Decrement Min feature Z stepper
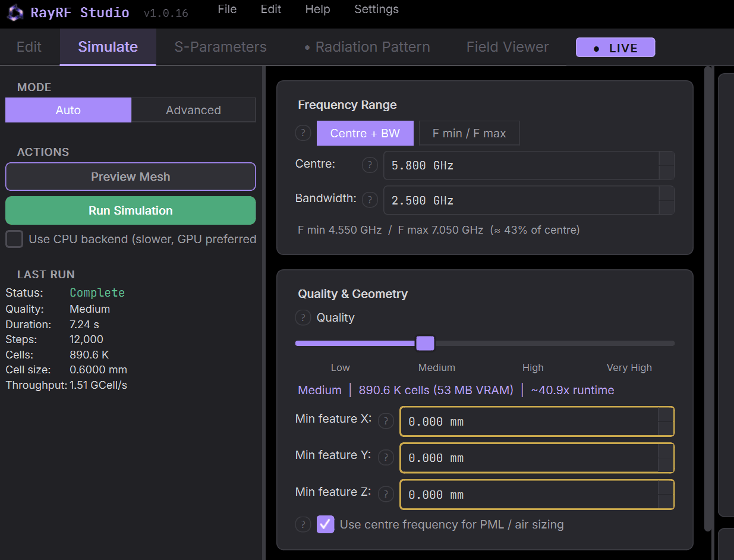Image resolution: width=734 pixels, height=560 pixels. coord(666,502)
